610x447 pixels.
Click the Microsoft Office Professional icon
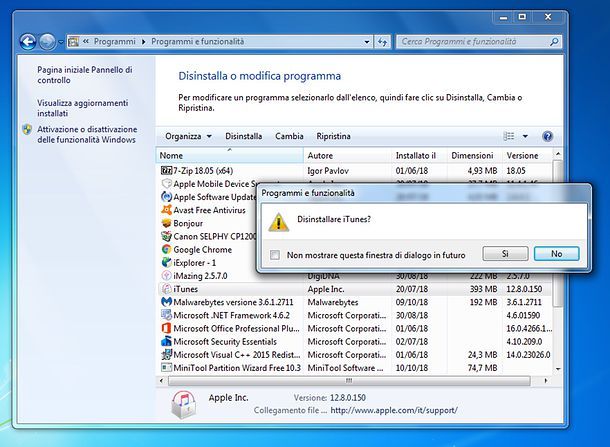[166, 328]
